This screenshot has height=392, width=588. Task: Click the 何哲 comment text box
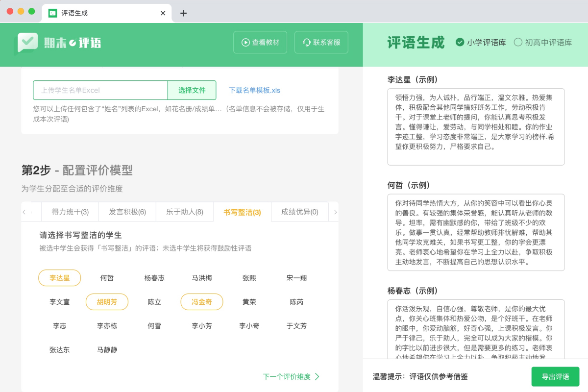476,232
